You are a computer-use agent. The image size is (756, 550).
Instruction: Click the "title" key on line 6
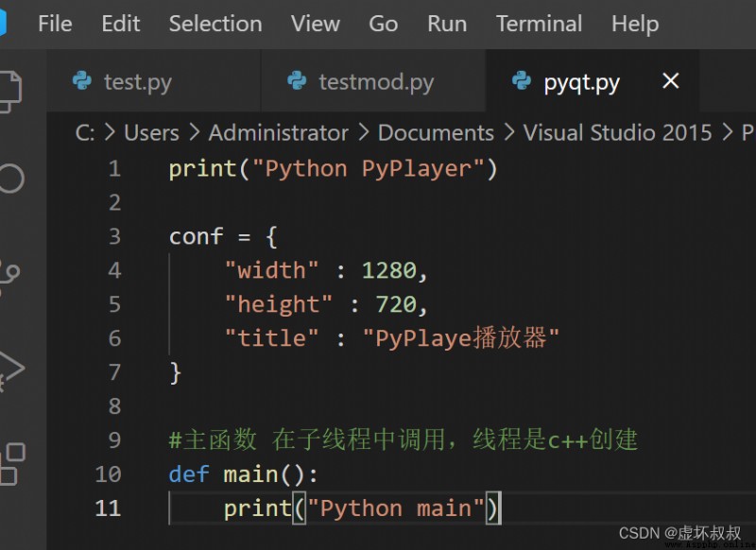pyautogui.click(x=271, y=338)
